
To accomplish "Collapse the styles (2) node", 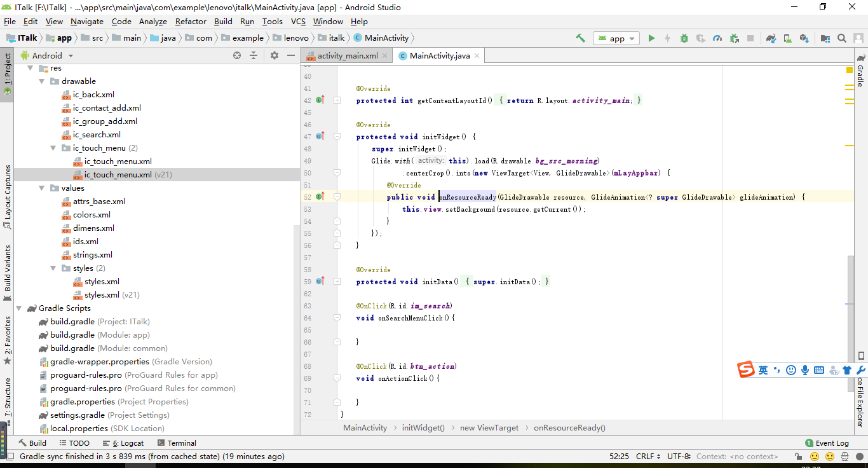I will 53,268.
